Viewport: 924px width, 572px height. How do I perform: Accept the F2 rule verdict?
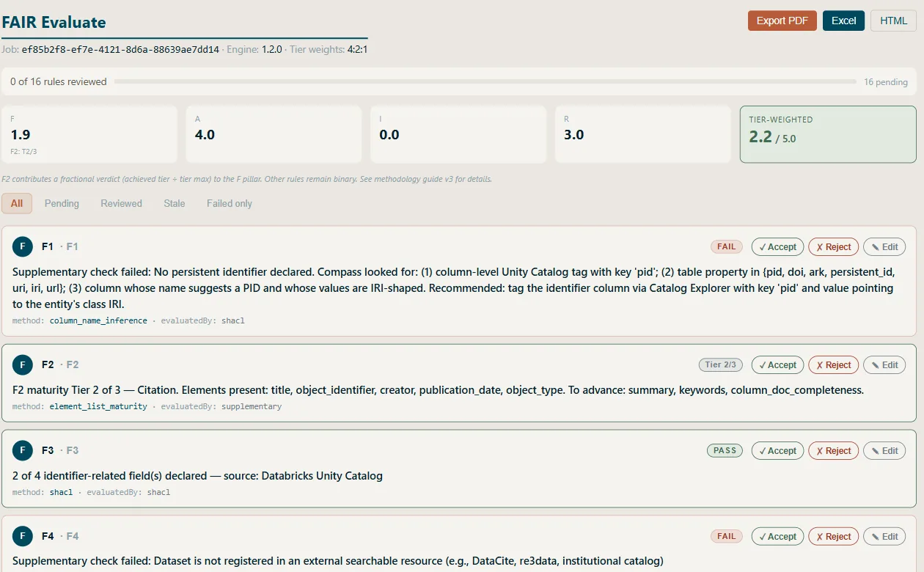(777, 364)
